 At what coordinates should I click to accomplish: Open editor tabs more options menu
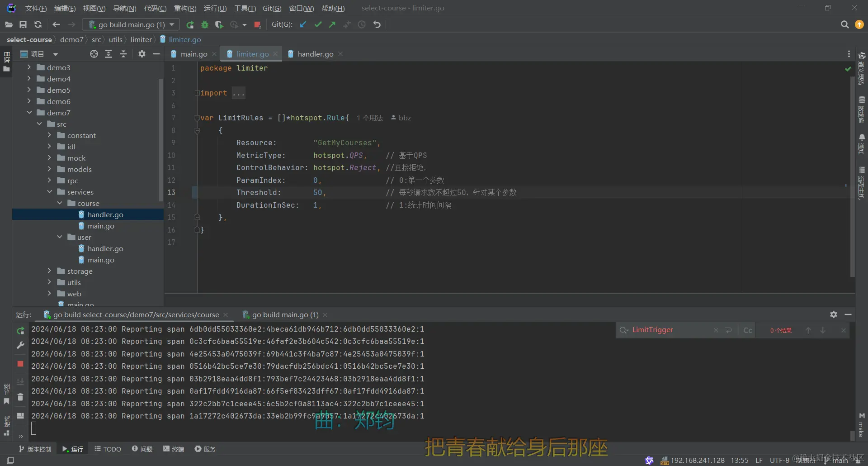click(x=849, y=54)
